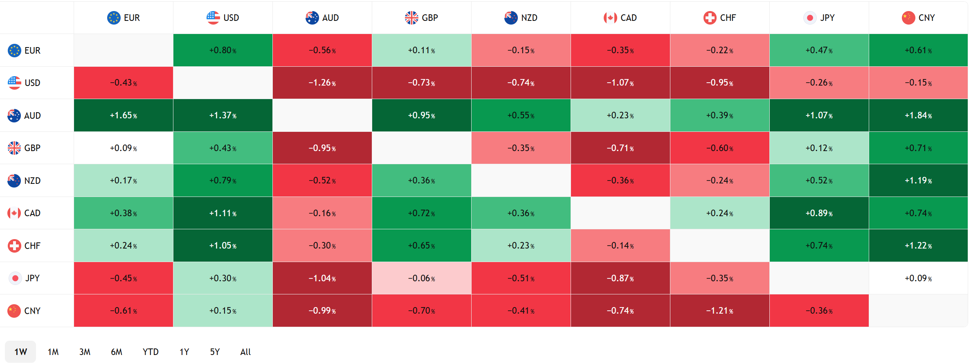Click the EUR flag icon in header row
Viewport: 980px width, 364px height.
[x=114, y=18]
